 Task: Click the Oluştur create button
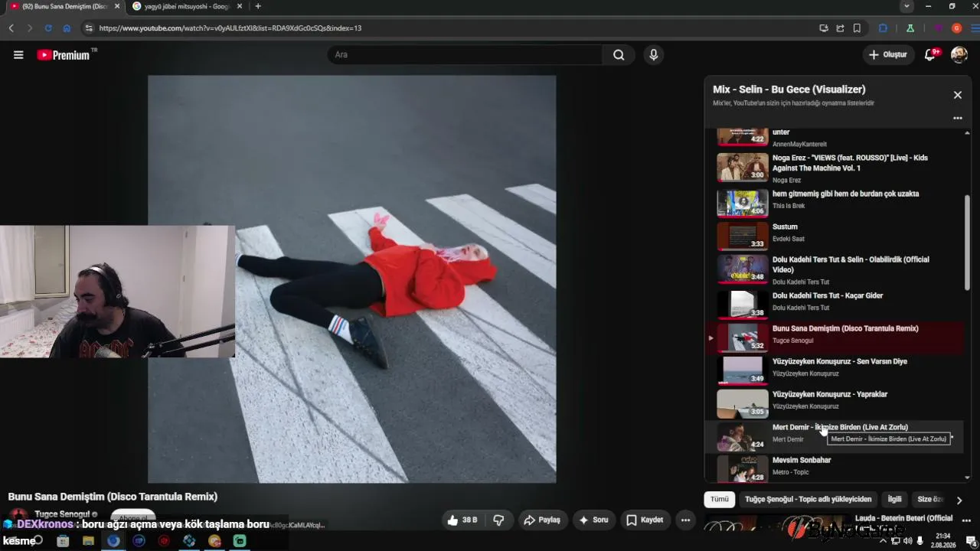[x=888, y=54]
